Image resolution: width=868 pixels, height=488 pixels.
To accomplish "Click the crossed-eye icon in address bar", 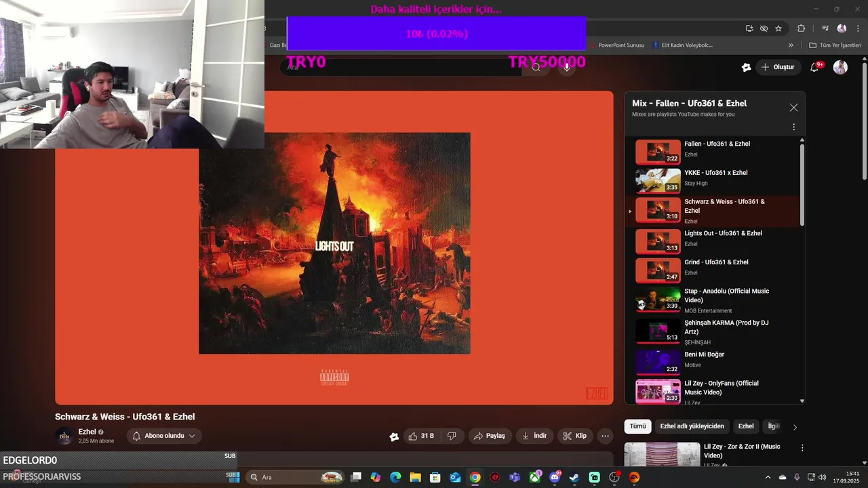I will pos(764,28).
